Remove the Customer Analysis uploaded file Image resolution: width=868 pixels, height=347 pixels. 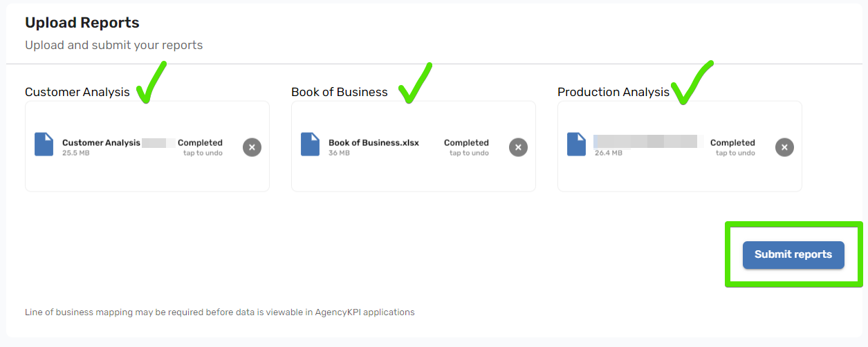(252, 147)
